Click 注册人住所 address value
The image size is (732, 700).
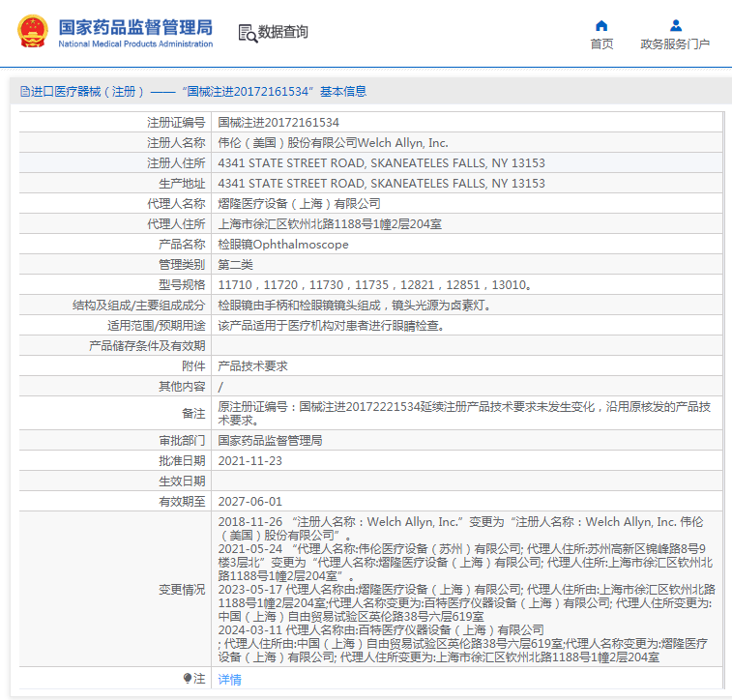coord(381,163)
